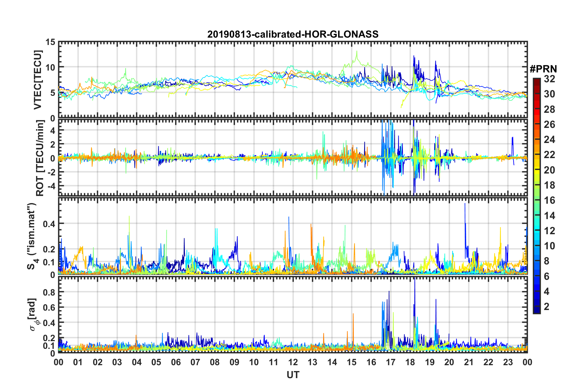Screen dimensions: 586x392
Task: Click the plot title 20190813-calibrated-HOR-GLONASS
Action: coord(293,34)
